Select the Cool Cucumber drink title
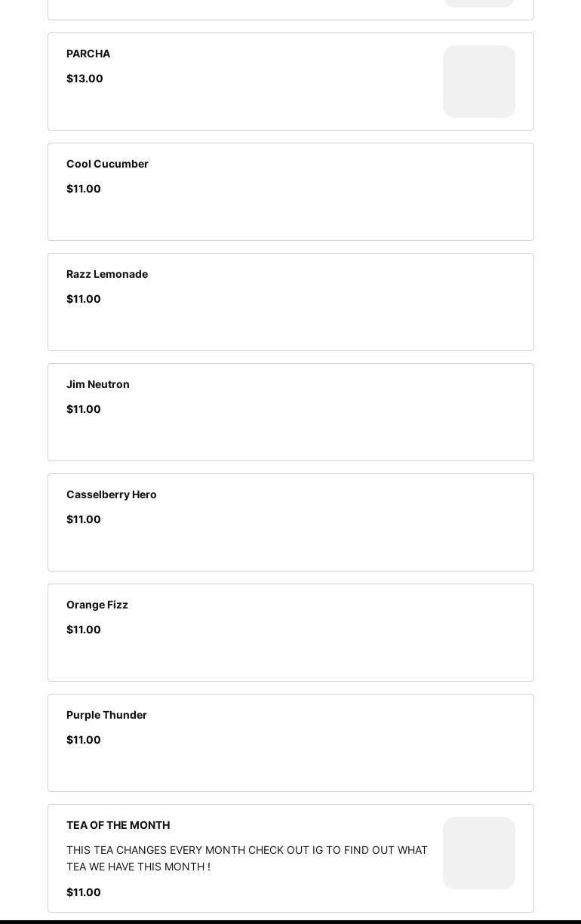 point(107,164)
